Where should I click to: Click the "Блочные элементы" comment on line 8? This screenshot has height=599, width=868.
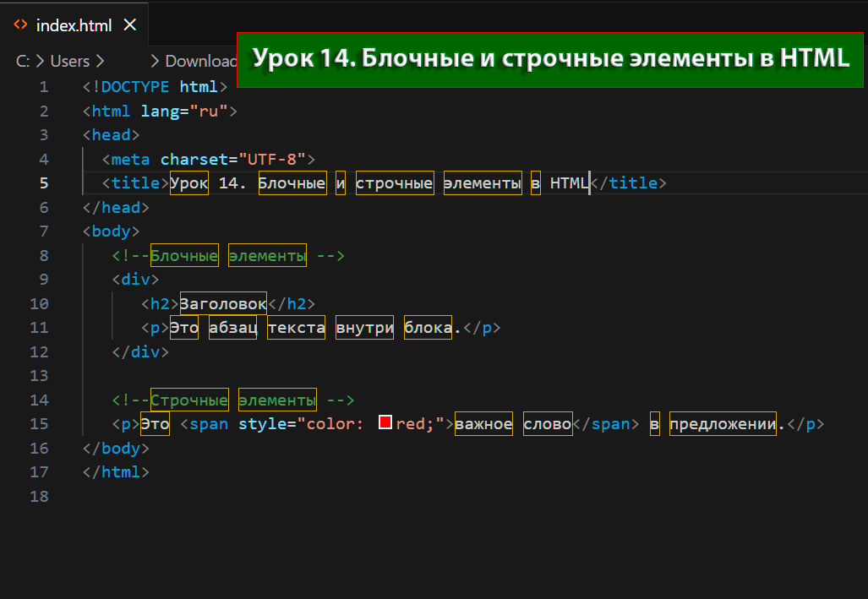click(228, 255)
